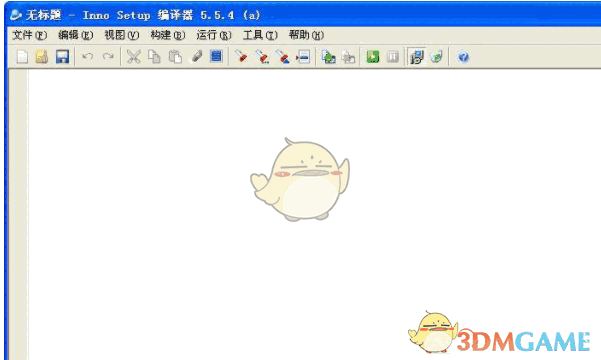This screenshot has width=601, height=360.
Task: Run the setup with green play icon
Action: tap(373, 57)
